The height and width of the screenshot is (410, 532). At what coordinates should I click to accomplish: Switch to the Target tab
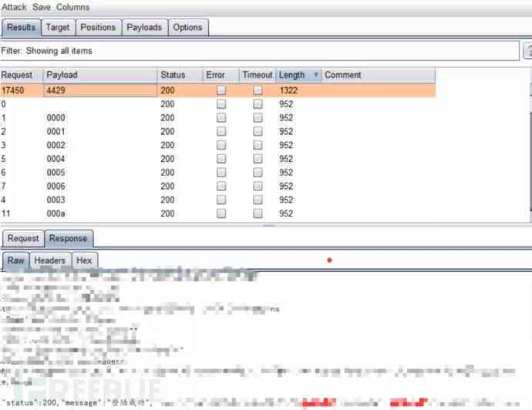(x=58, y=27)
